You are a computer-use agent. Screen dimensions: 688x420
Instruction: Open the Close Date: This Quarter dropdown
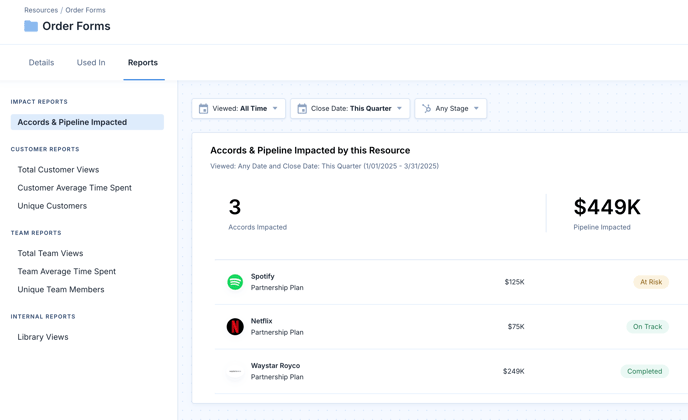point(350,108)
